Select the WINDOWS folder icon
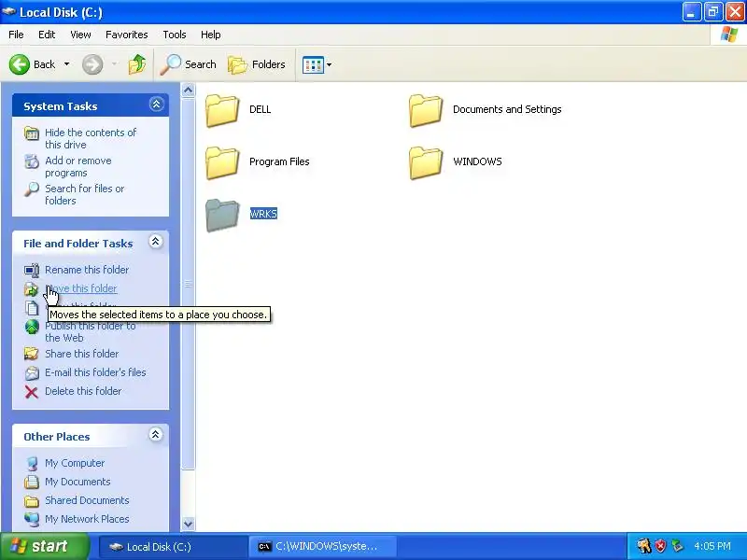The width and height of the screenshot is (747, 560). (426, 162)
